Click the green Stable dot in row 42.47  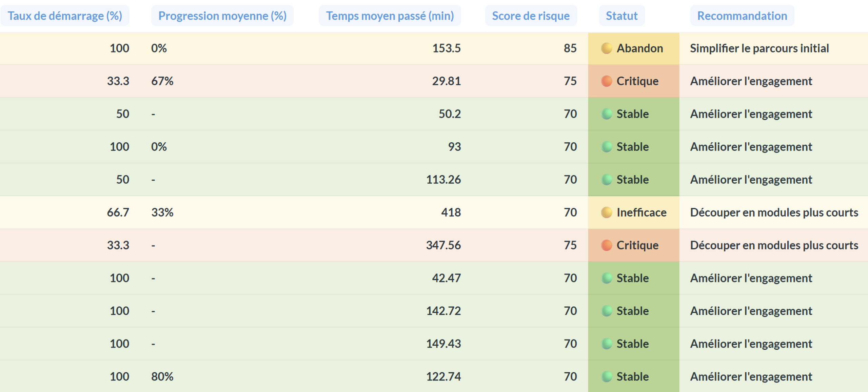(606, 278)
